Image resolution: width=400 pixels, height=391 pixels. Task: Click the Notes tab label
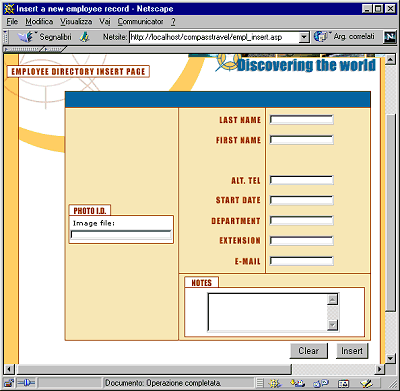[202, 283]
